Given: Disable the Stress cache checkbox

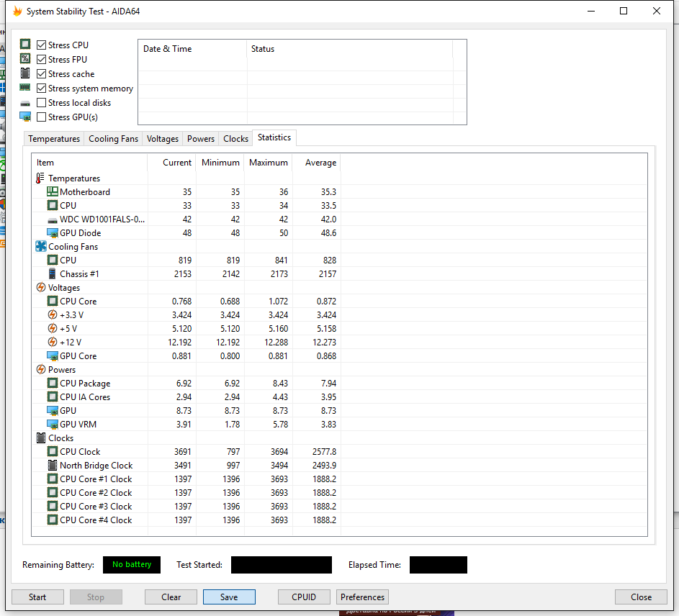Looking at the screenshot, I should click(x=42, y=74).
